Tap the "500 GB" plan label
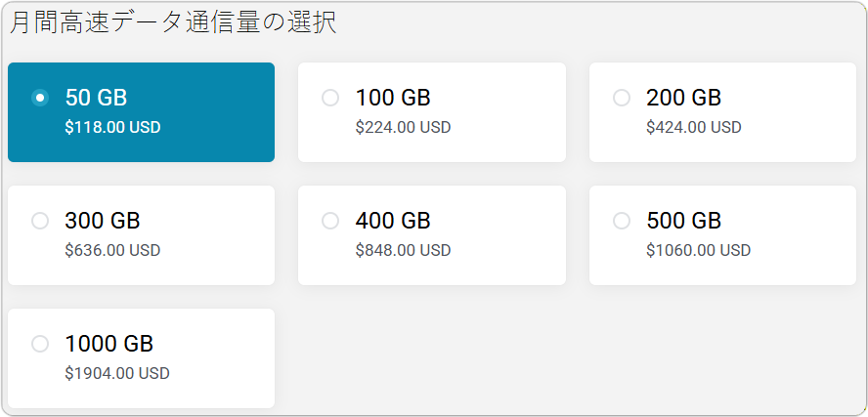 click(683, 221)
